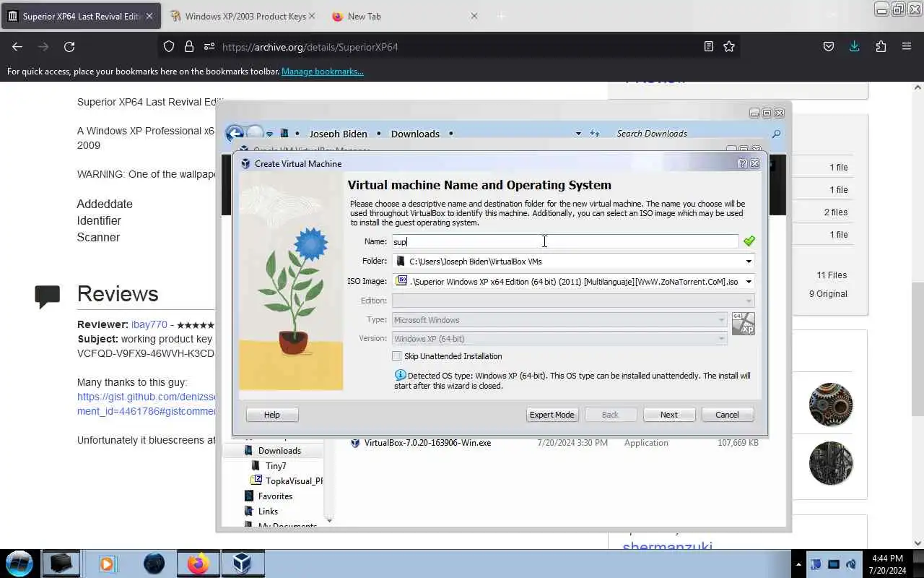The height and width of the screenshot is (578, 924).
Task: Select the Superior XP64 Last Revival tab
Action: pyautogui.click(x=81, y=16)
